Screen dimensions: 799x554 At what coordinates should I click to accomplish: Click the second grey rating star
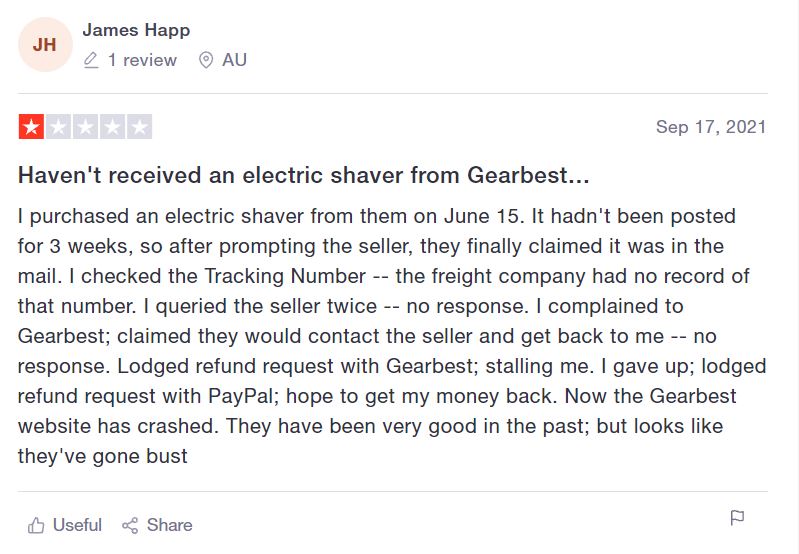coord(58,127)
